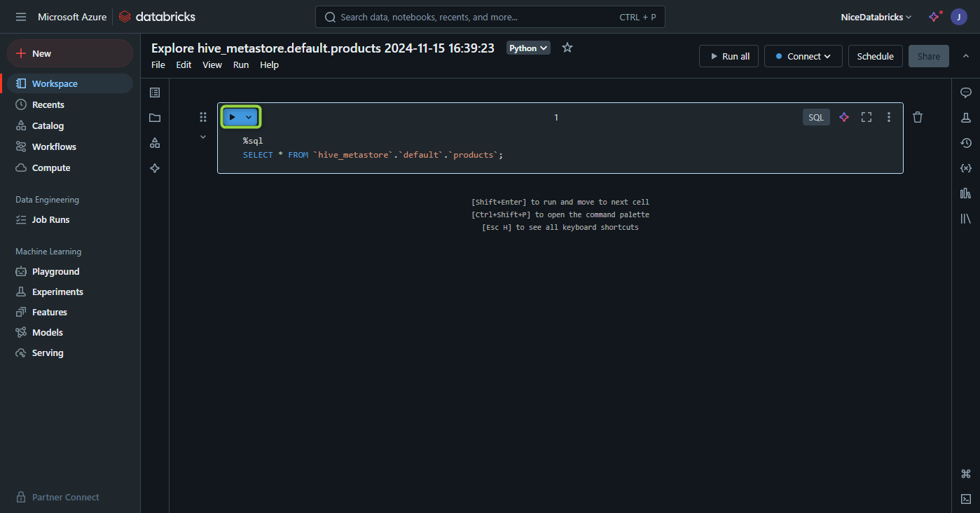Open the Edit menu
The width and height of the screenshot is (980, 513).
(184, 64)
